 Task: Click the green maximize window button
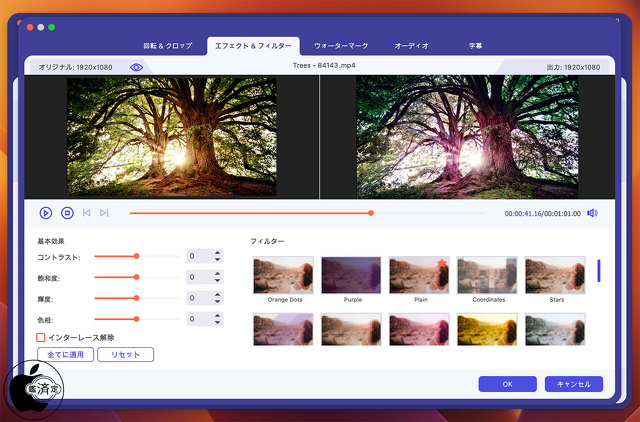tap(51, 27)
